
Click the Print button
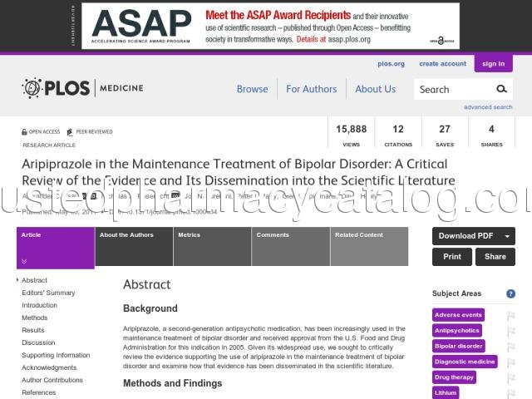[452, 257]
